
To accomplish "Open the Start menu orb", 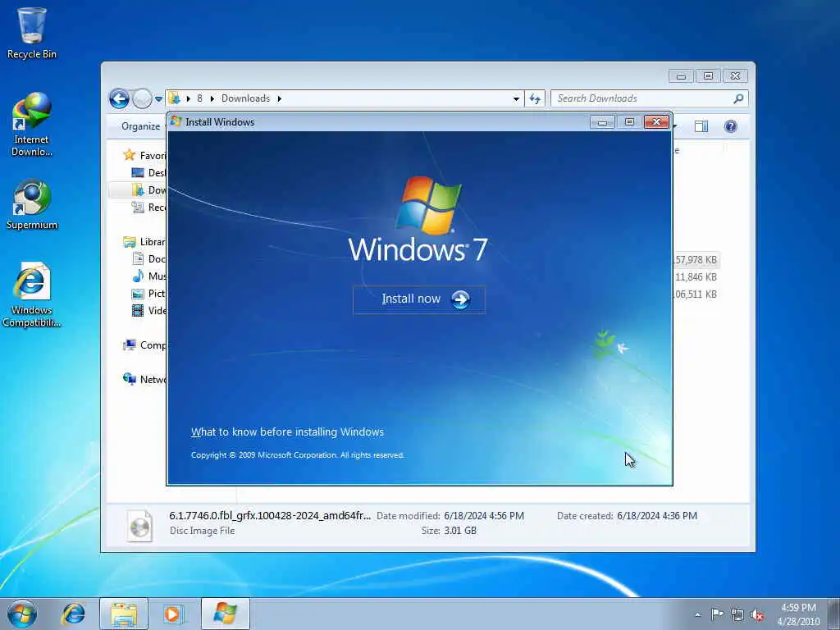I will coord(22,614).
